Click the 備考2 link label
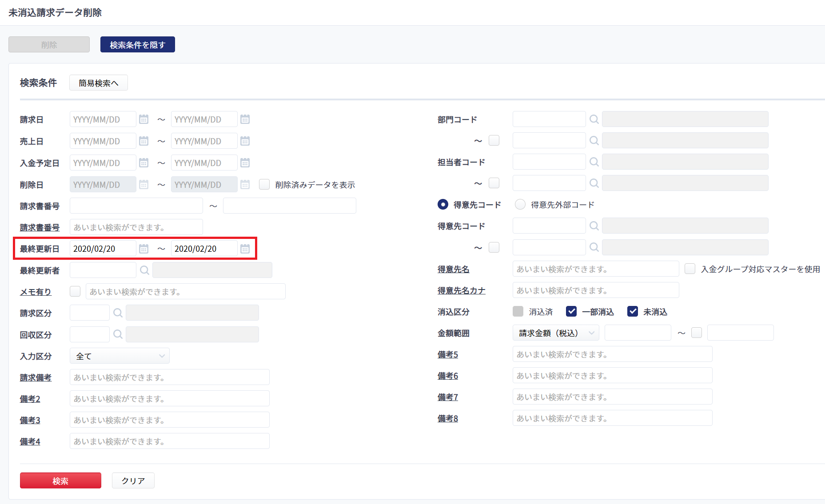 pos(30,399)
